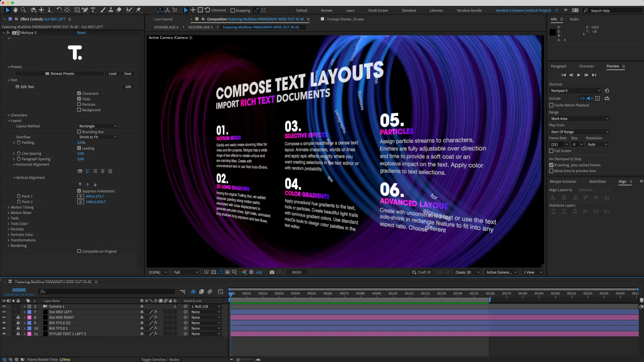Screen dimensions: 644x362
Task: Click the Motype T logo
Action: coord(75,53)
